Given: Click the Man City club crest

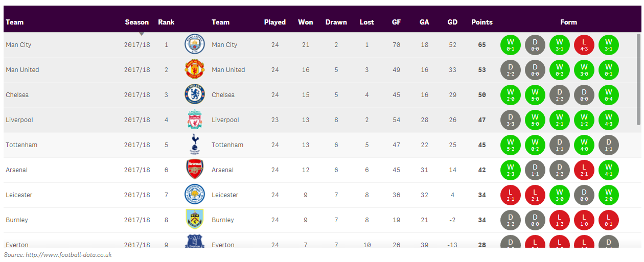Looking at the screenshot, I should (x=194, y=45).
